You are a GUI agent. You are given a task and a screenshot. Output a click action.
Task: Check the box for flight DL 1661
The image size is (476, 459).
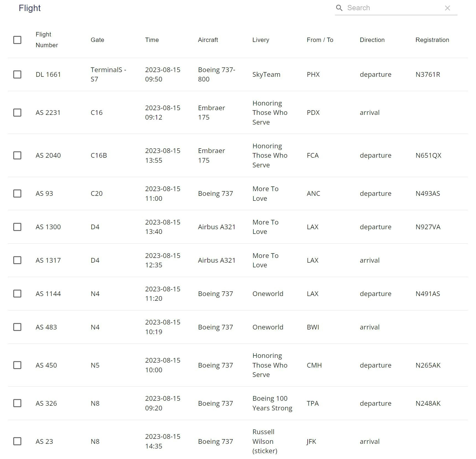(x=17, y=75)
